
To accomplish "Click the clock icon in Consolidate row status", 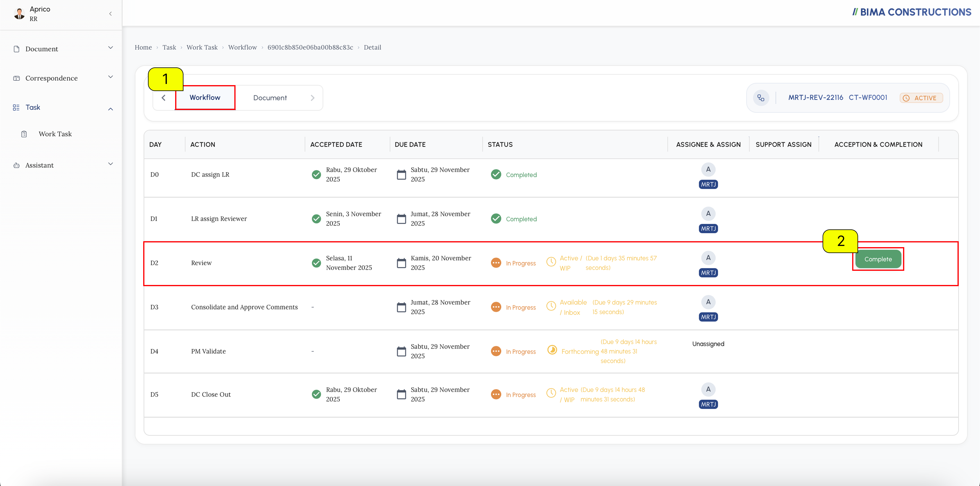I will pyautogui.click(x=551, y=306).
